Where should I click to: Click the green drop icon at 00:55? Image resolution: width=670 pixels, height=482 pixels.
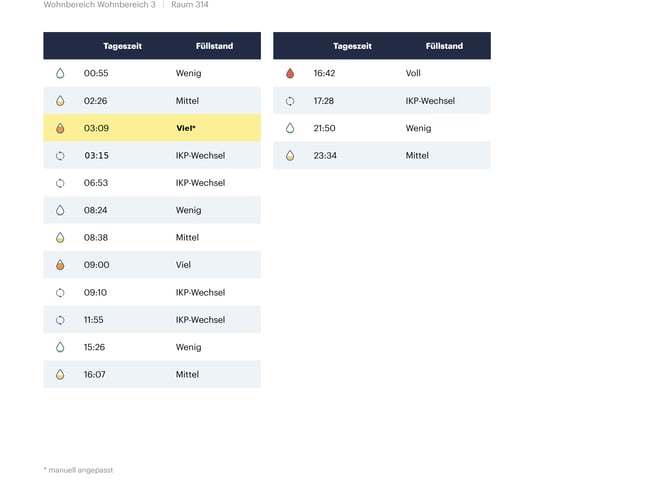(x=60, y=73)
